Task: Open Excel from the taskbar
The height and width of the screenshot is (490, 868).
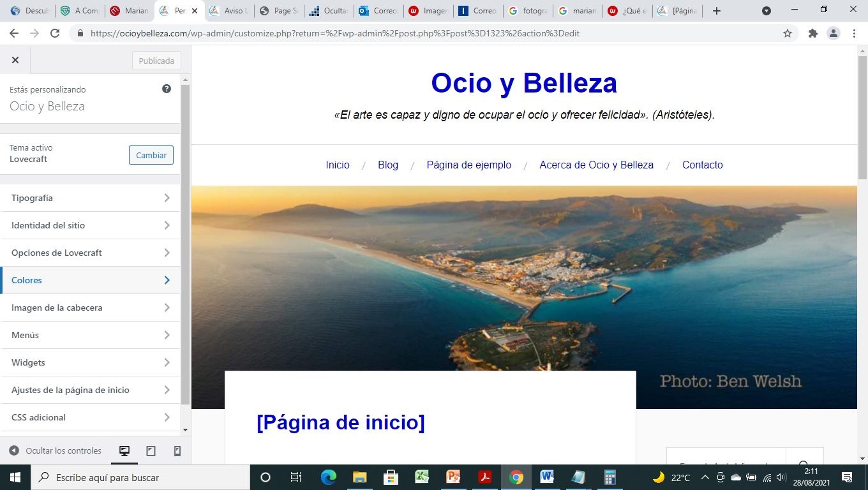Action: tap(422, 477)
